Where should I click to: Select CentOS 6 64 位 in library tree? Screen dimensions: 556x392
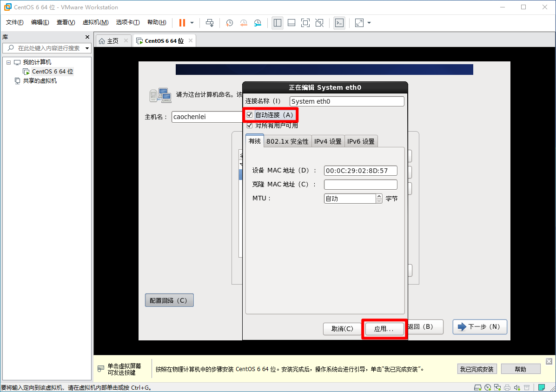pos(53,71)
